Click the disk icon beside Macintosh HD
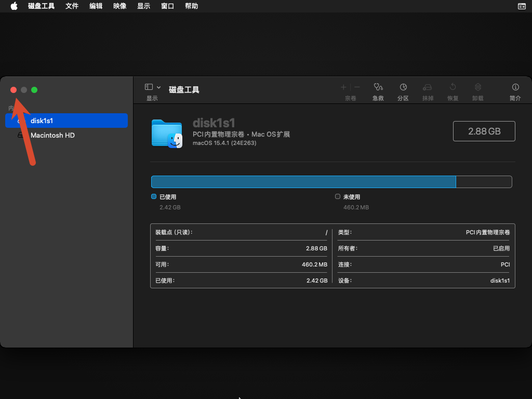532x399 pixels. coord(21,135)
